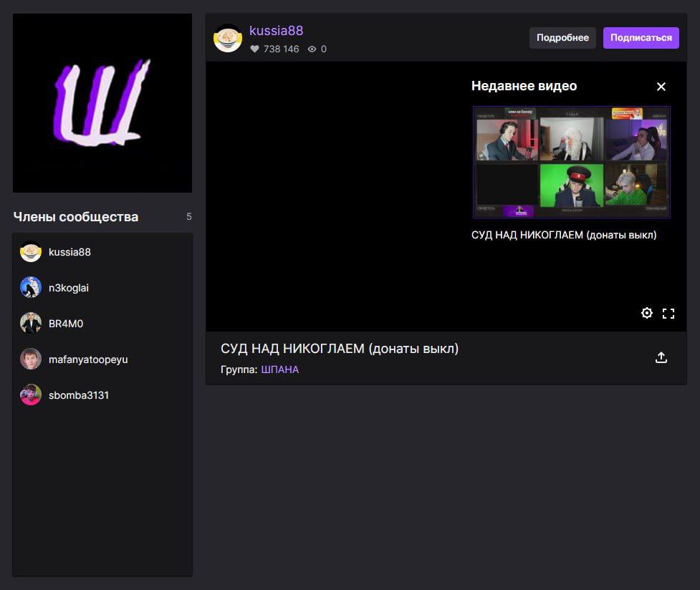This screenshot has height=590, width=700.
Task: Close the recent video overlay
Action: 661,87
